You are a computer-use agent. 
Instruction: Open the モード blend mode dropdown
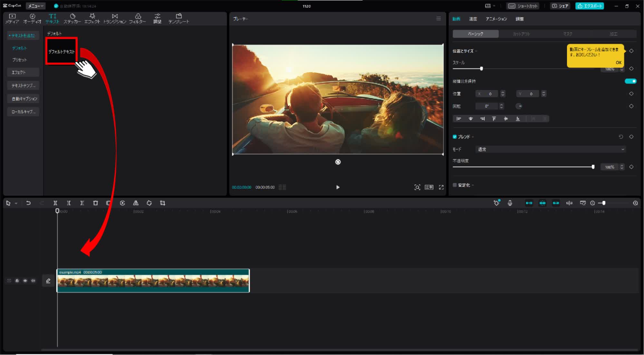551,149
